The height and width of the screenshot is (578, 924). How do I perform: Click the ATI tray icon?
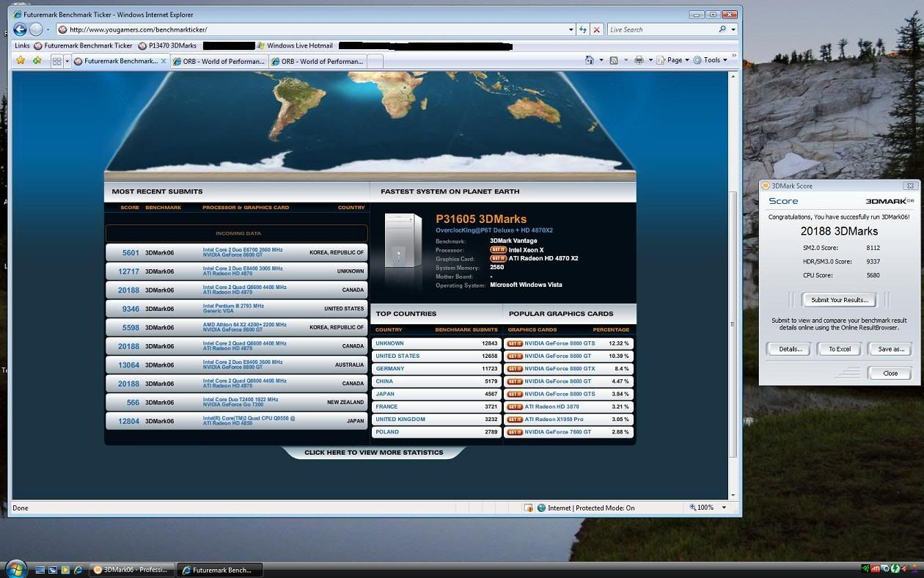tap(876, 568)
